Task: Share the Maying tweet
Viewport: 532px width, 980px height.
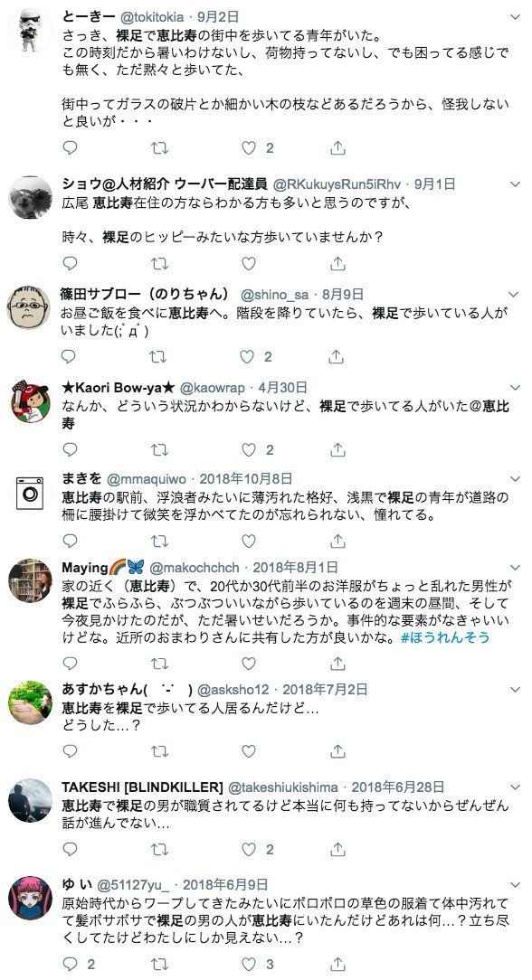Action: point(337,663)
